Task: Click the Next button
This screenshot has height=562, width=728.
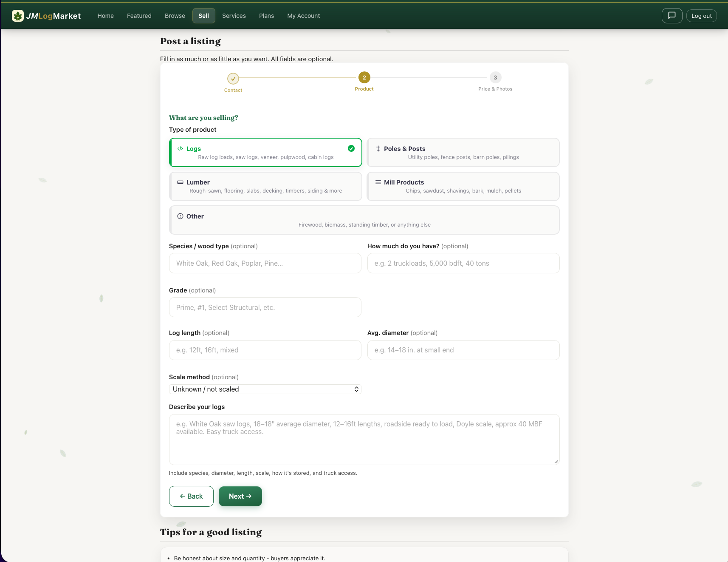Action: click(240, 496)
